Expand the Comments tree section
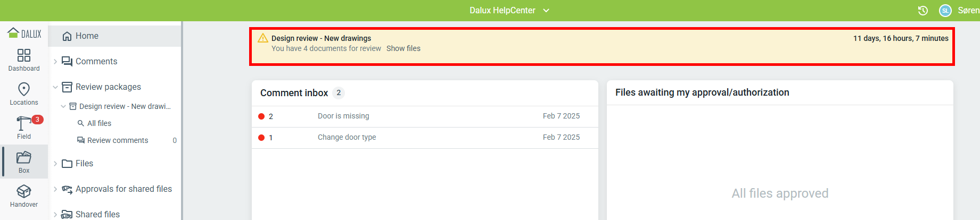Viewport: 980px width, 220px height. tap(55, 62)
